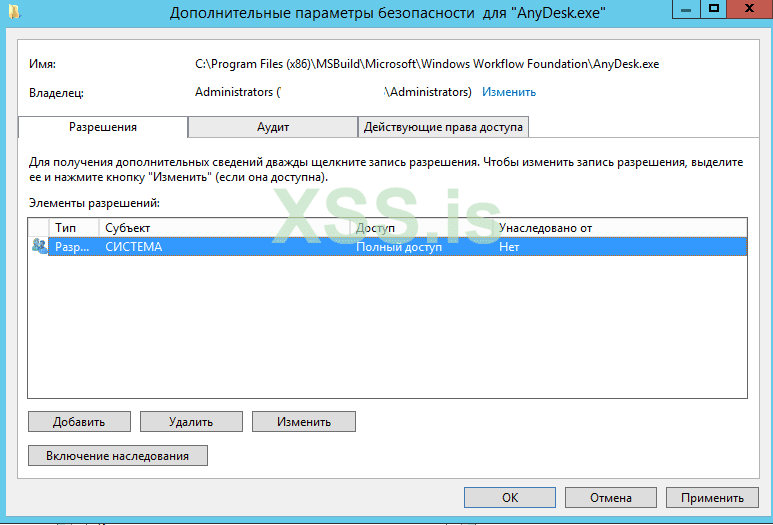This screenshot has width=773, height=525.
Task: Click the Добавить button
Action: 79,422
